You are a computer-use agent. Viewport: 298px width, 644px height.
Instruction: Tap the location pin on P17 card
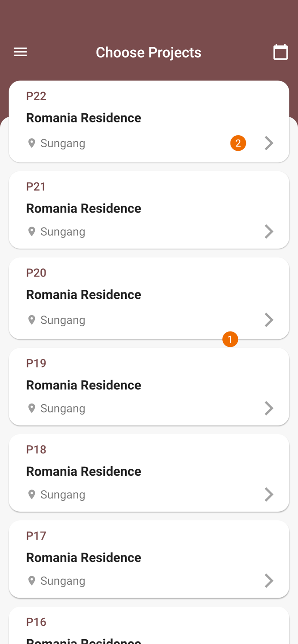31,580
